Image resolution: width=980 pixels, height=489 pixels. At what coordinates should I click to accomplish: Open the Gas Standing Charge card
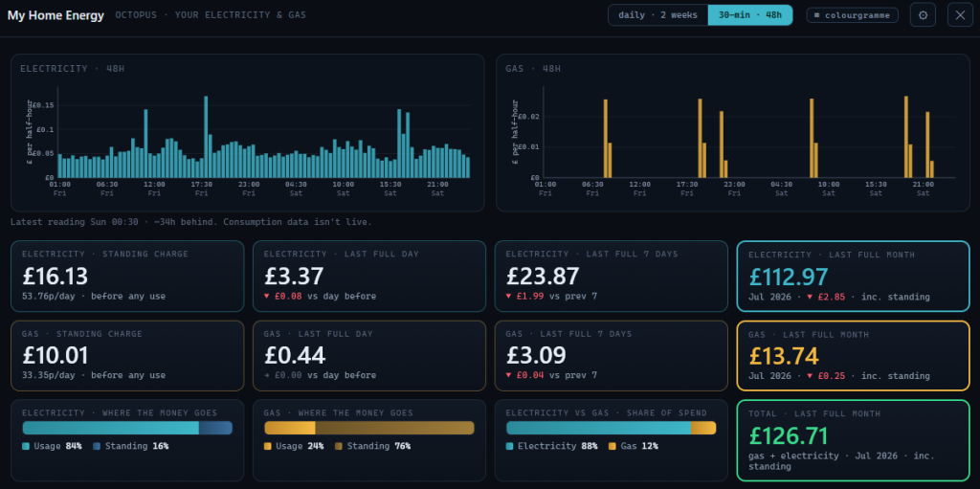[127, 356]
